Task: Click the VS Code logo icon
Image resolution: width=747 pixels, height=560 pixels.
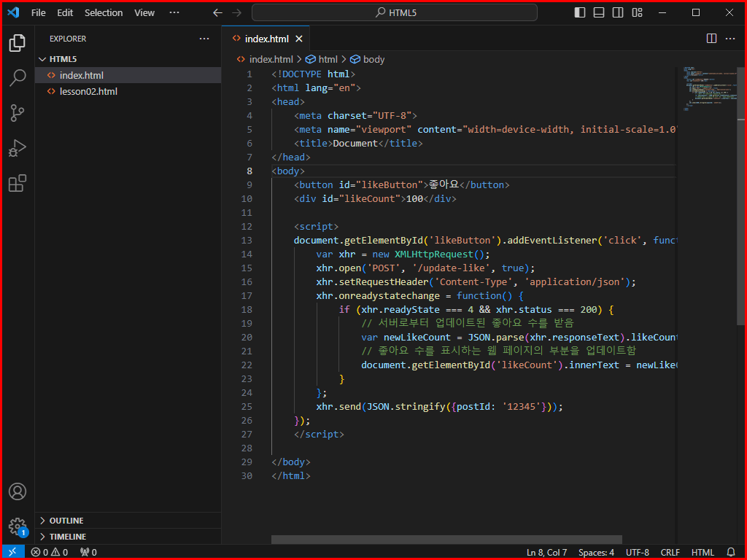Action: (x=13, y=12)
